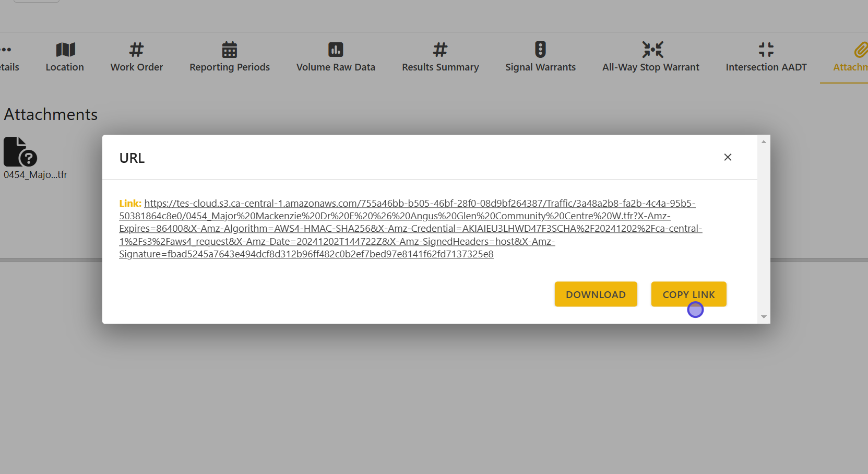Image resolution: width=868 pixels, height=474 pixels.
Task: Open the 0454_Majo...tfr file attachment
Action: point(20,152)
